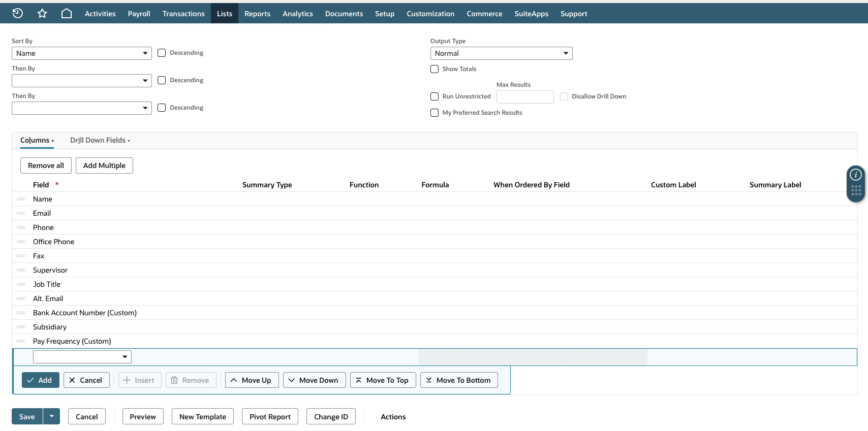The image size is (868, 431).
Task: Toggle Descending for Sort By
Action: [162, 53]
